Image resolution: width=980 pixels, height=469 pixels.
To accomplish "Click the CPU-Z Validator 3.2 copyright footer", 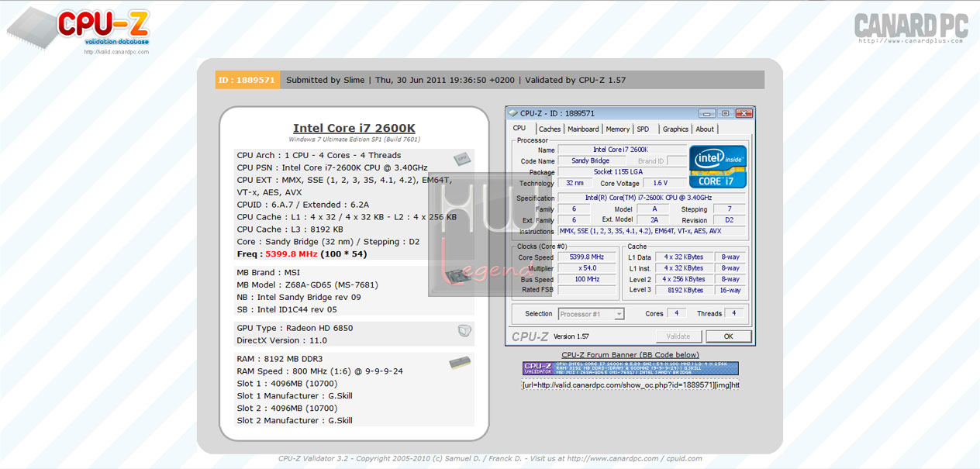I will (x=490, y=459).
